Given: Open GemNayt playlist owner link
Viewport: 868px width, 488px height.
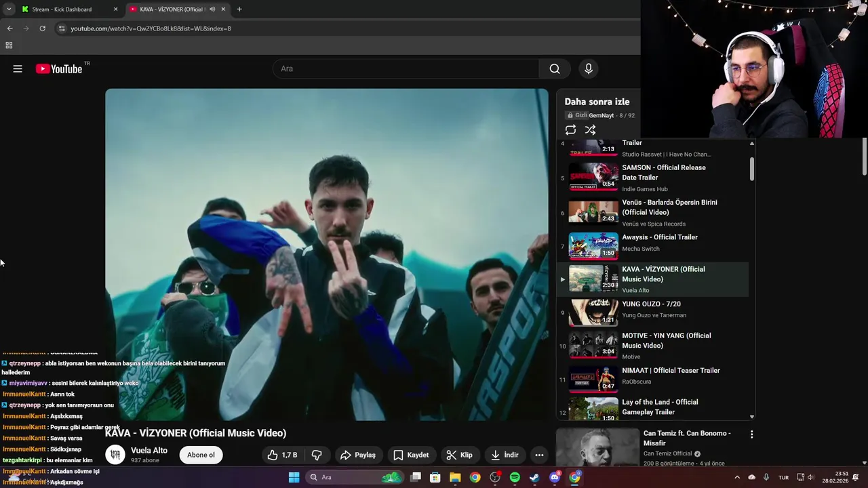Looking at the screenshot, I should [601, 115].
